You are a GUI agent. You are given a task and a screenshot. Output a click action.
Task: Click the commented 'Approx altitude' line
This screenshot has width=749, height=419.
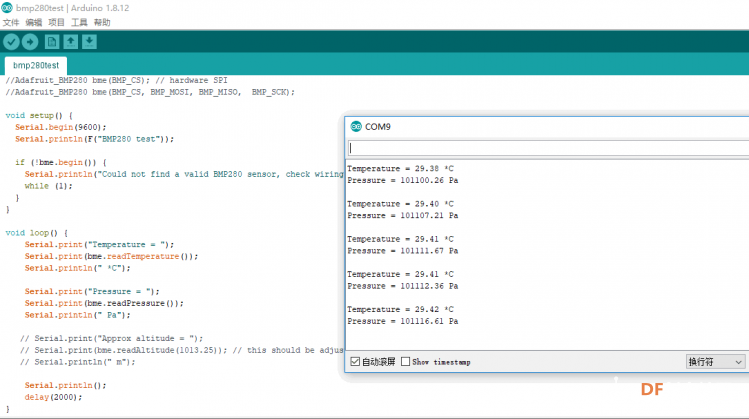pyautogui.click(x=111, y=339)
